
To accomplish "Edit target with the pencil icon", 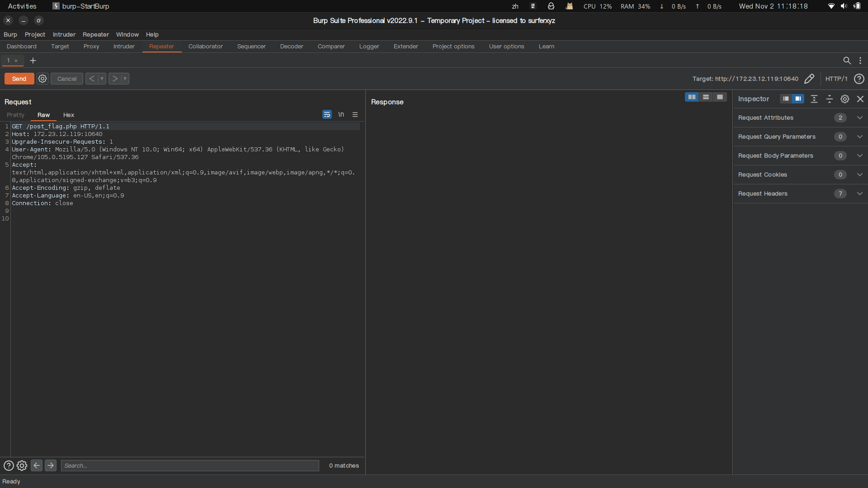I will click(x=809, y=79).
